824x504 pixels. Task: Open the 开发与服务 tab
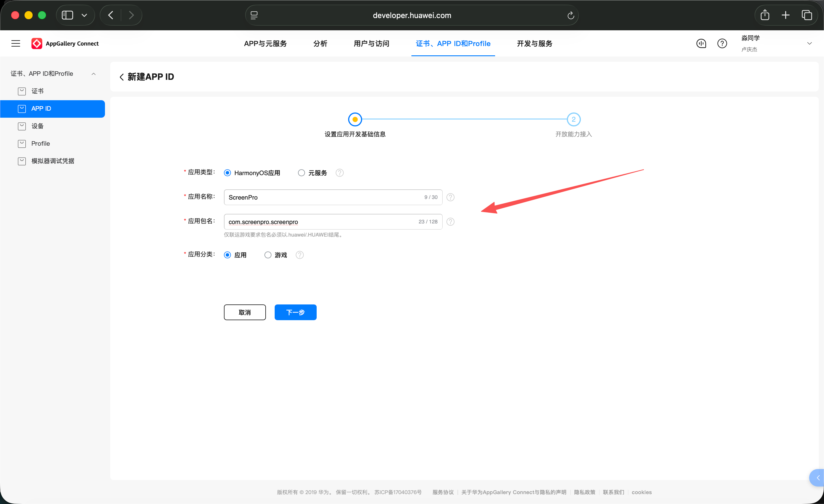click(x=534, y=43)
